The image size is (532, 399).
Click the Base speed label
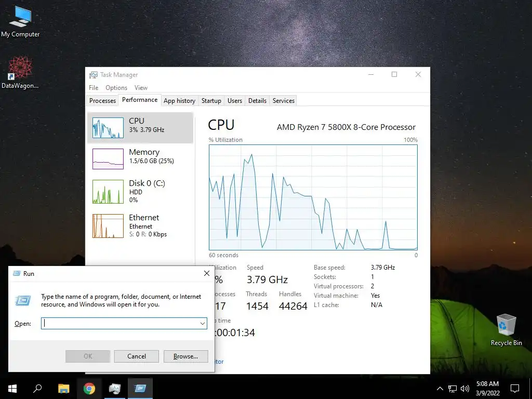pos(329,268)
